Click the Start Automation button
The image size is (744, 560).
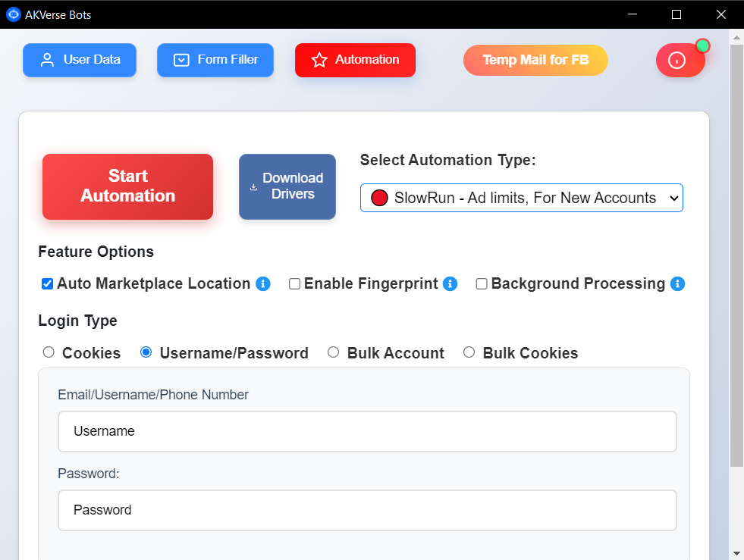coord(127,186)
